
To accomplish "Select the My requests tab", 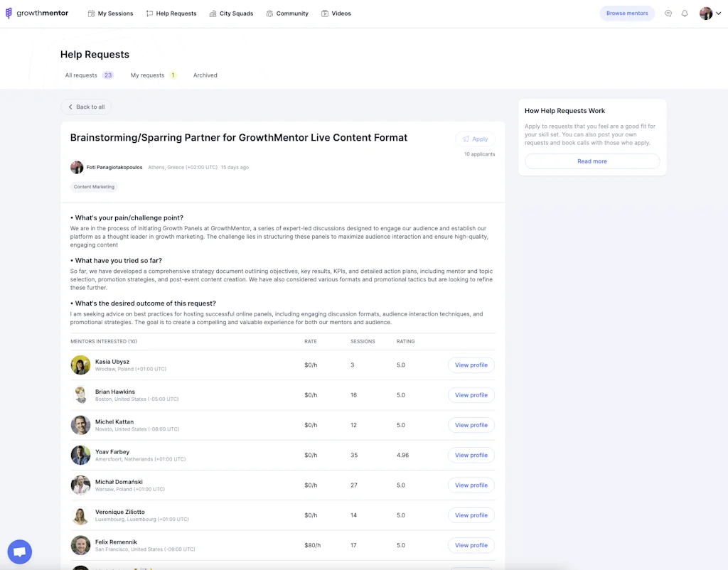I will [147, 75].
